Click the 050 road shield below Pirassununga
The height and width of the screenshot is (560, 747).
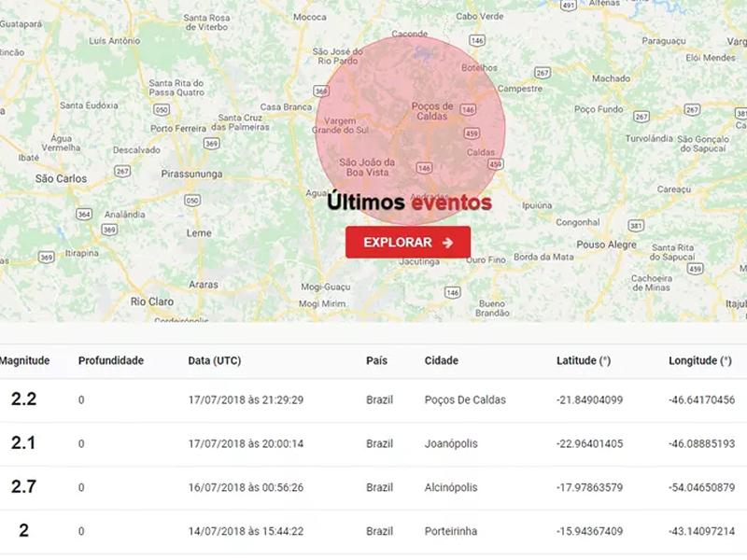point(191,200)
